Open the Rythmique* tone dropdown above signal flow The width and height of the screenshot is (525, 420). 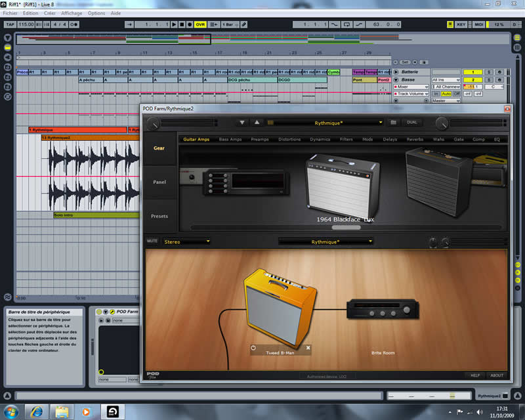pyautogui.click(x=325, y=241)
